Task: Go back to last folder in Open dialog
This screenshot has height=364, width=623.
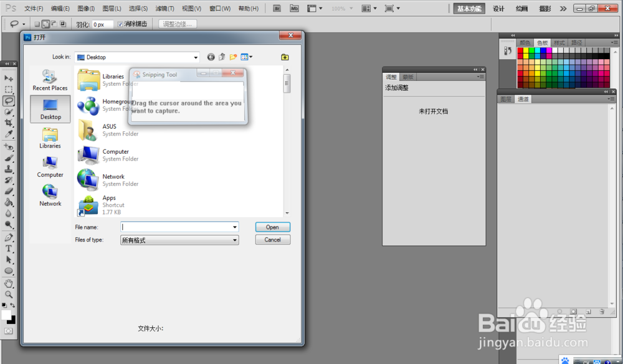Action: tap(211, 57)
